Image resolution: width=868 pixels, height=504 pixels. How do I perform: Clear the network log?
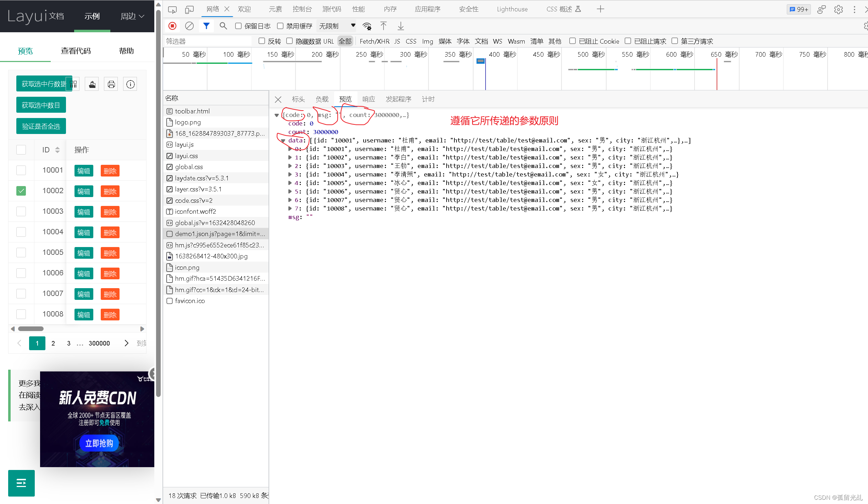[189, 26]
